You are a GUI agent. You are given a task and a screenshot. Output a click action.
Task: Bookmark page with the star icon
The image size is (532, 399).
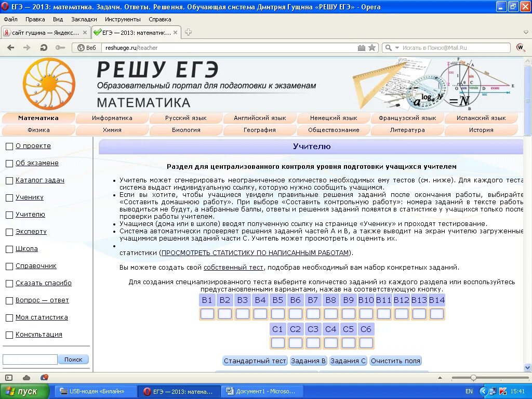point(372,48)
